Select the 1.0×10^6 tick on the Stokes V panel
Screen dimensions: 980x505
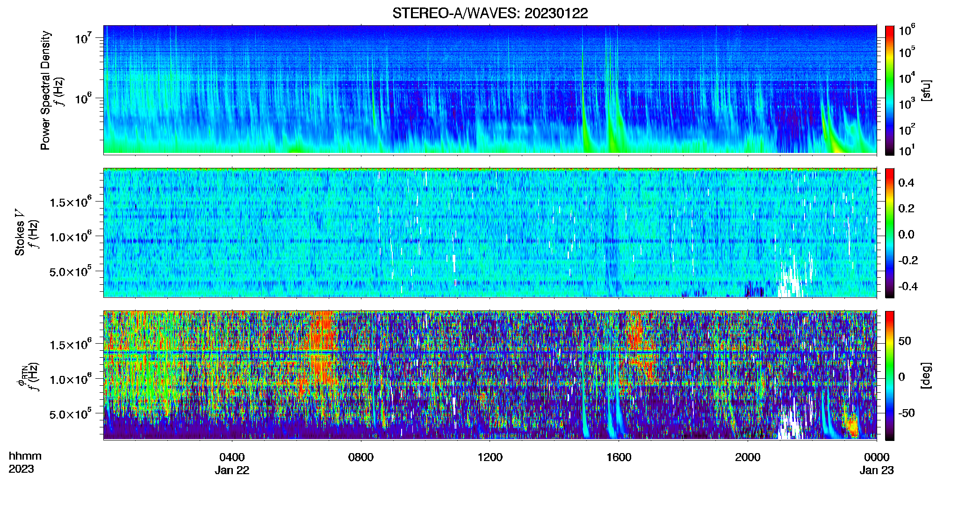pyautogui.click(x=71, y=236)
